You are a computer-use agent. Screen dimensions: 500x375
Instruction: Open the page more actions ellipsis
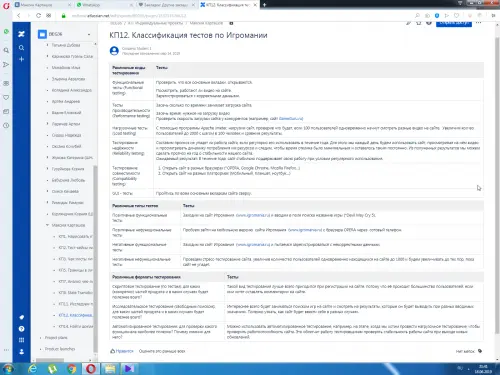[479, 23]
